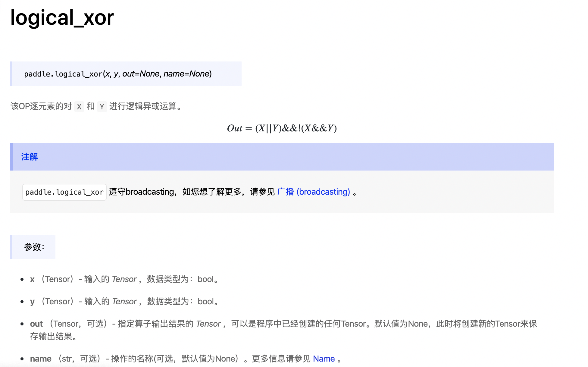
Task: Click the bold out parameter name
Action: click(36, 324)
